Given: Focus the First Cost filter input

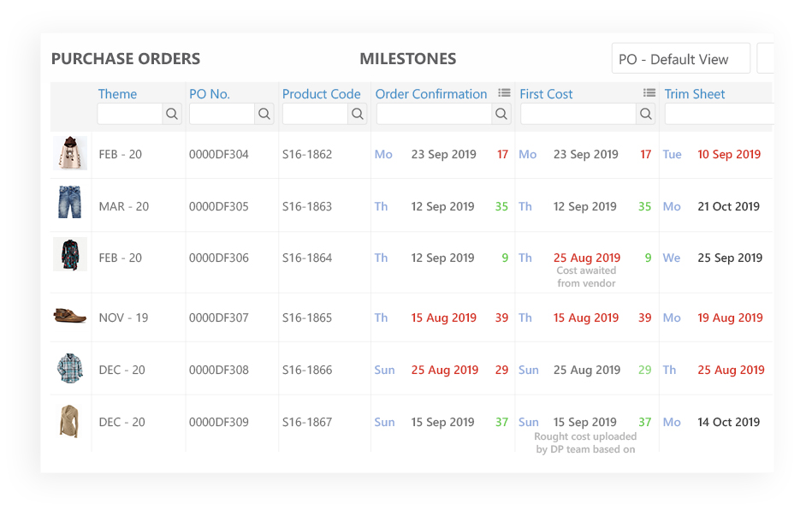Looking at the screenshot, I should coord(578,114).
